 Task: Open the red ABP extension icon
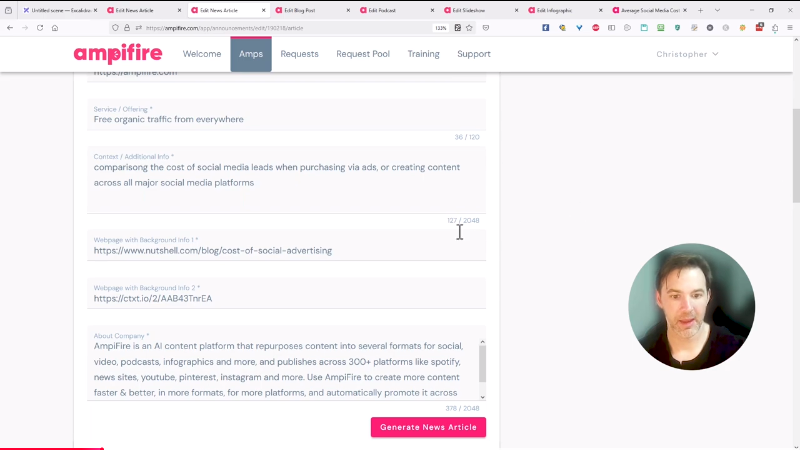pos(595,28)
